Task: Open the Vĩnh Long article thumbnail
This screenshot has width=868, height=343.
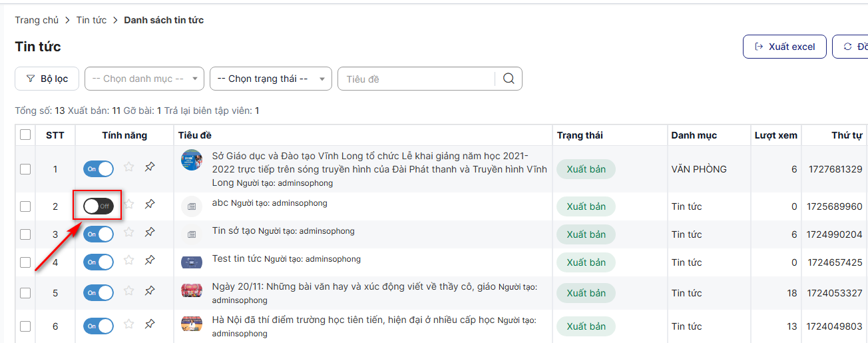Action: [192, 160]
